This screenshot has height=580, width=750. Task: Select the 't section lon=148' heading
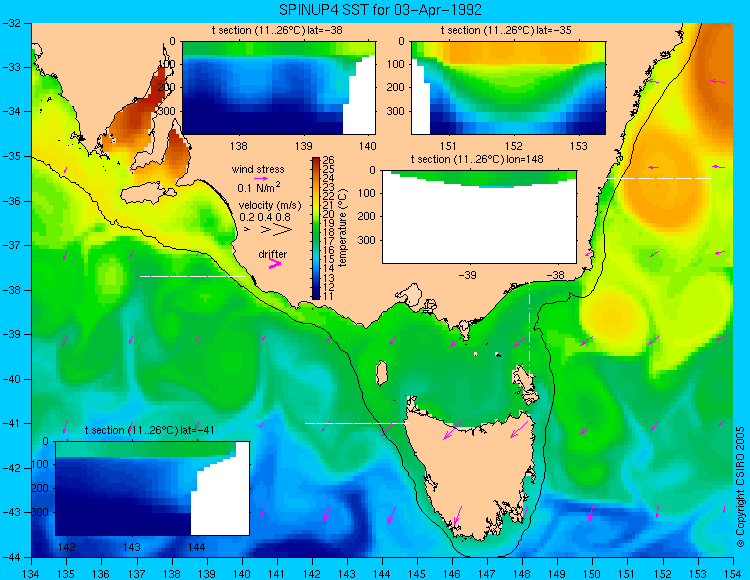pyautogui.click(x=477, y=159)
